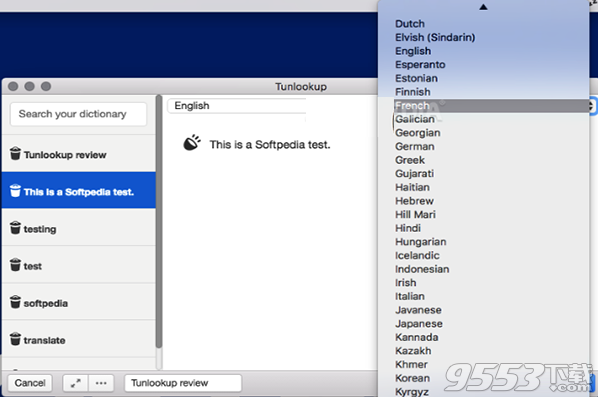Remove the testing entry with its trash icon
598x397 pixels.
coord(15,227)
